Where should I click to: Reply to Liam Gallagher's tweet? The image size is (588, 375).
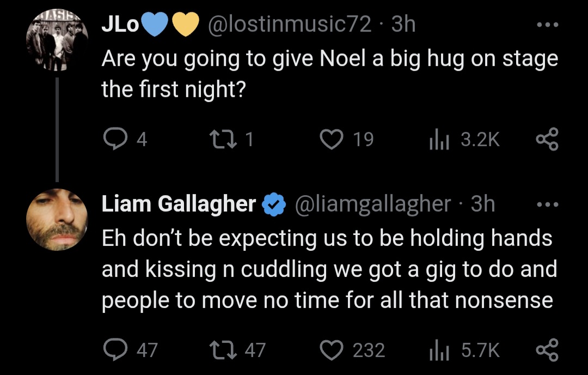pos(115,350)
